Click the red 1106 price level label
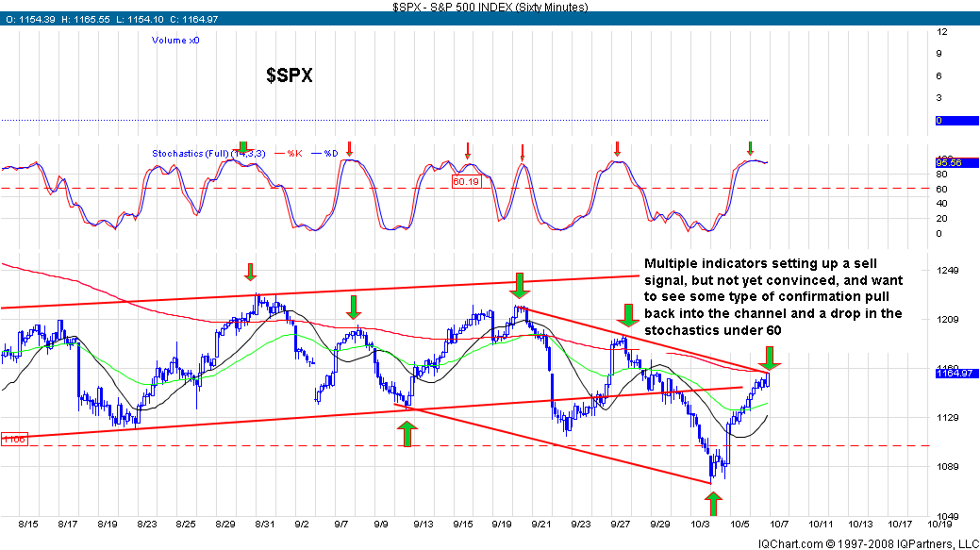 [13, 440]
